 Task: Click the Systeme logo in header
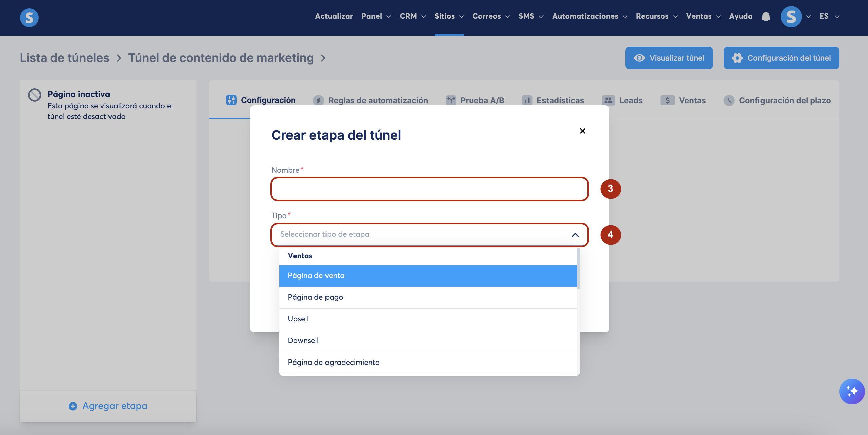point(29,17)
